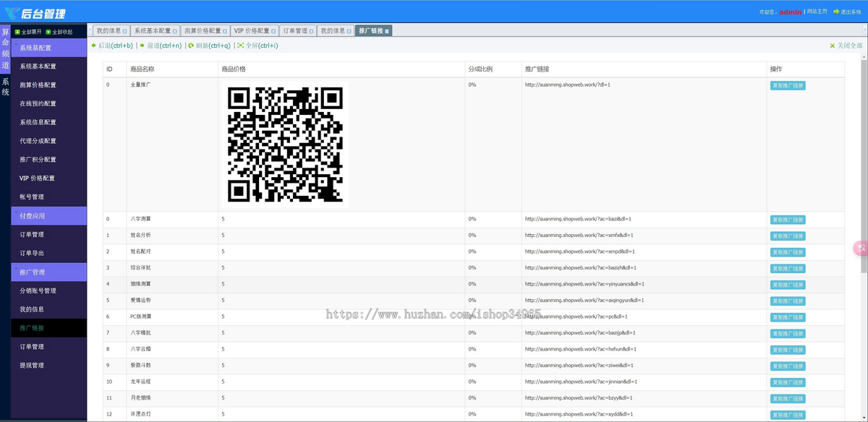Viewport: 868px width, 422px height.
Task: Switch to 算命频道 vertical tab
Action: point(5,48)
